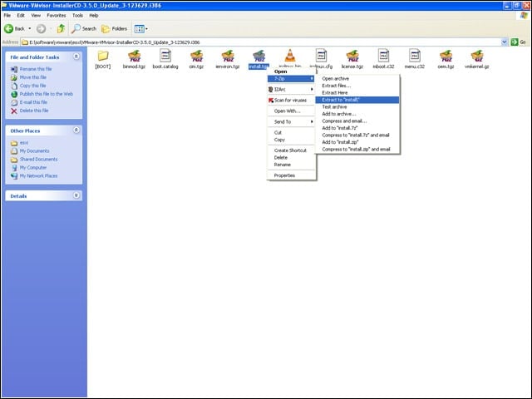Choose Rename in the context menu
Viewport: 532px width, 399px height.
click(x=292, y=165)
